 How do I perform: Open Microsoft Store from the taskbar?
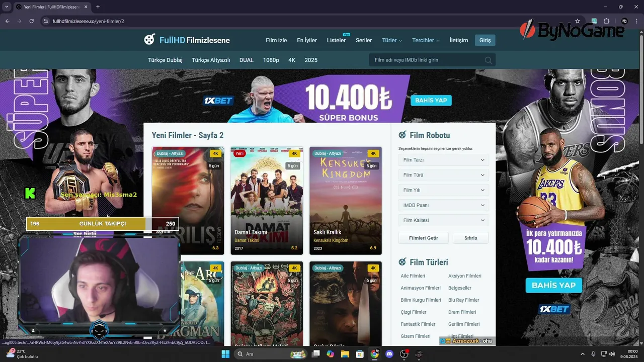click(x=360, y=354)
